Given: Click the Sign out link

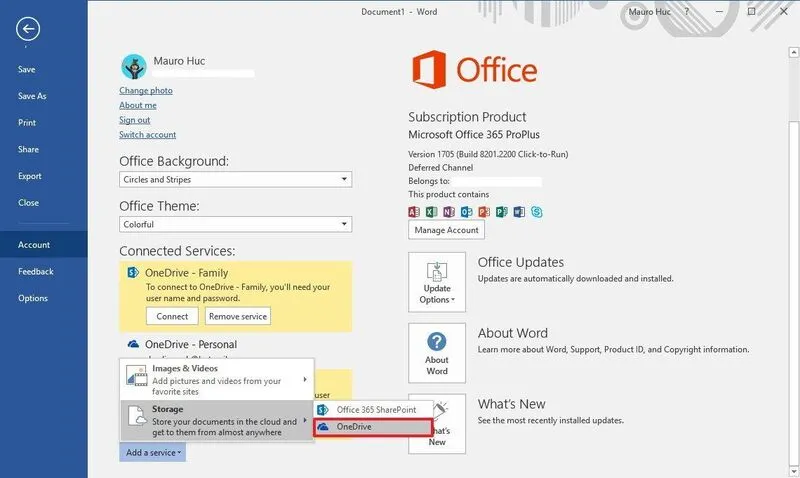Looking at the screenshot, I should pos(135,120).
